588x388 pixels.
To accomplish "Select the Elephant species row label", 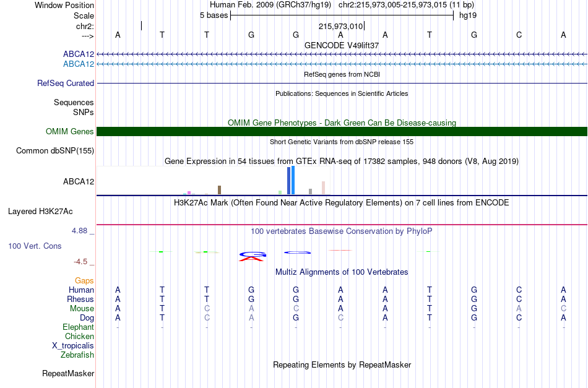I will point(78,327).
